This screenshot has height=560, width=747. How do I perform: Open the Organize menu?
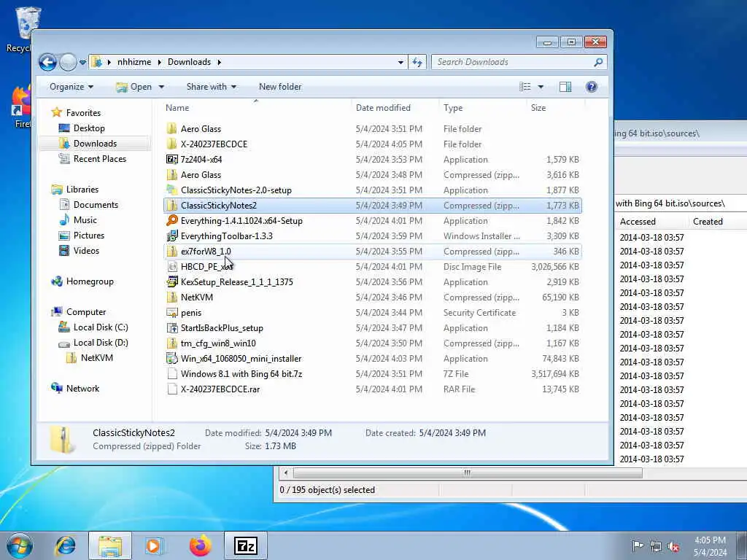(x=71, y=87)
